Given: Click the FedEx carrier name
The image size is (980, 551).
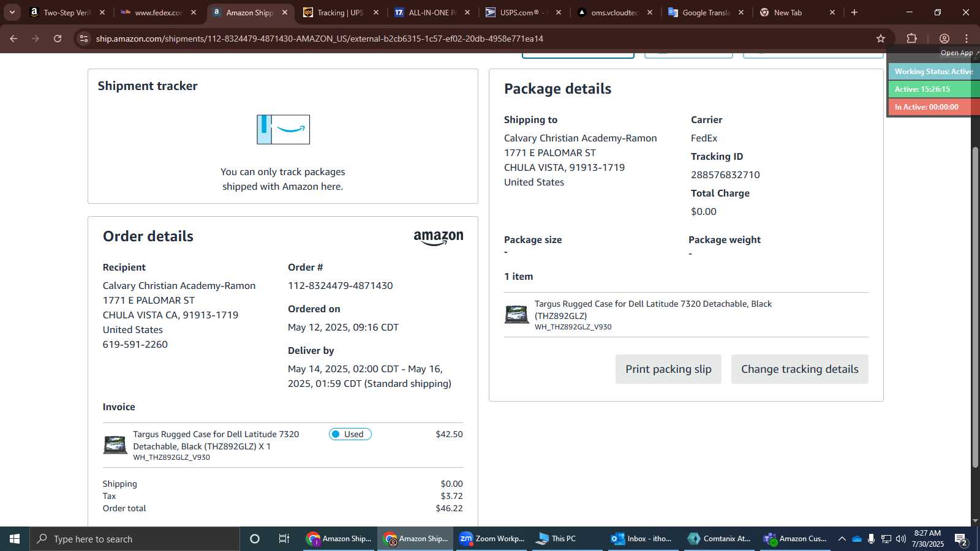Looking at the screenshot, I should (x=704, y=138).
